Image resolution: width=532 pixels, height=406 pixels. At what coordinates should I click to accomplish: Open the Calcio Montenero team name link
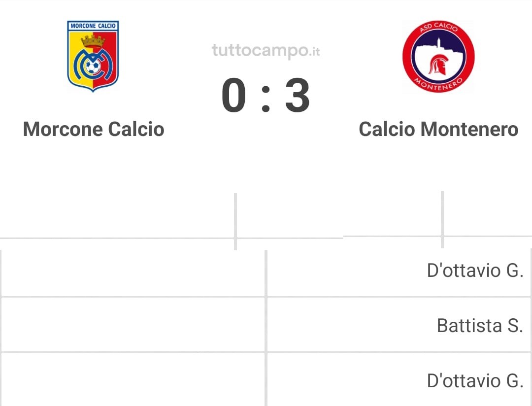(438, 129)
